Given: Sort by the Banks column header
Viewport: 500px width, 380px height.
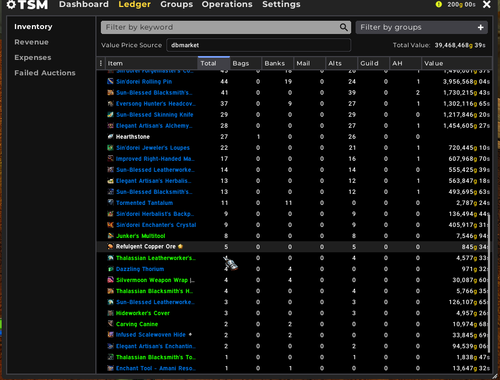Looking at the screenshot, I should [277, 63].
